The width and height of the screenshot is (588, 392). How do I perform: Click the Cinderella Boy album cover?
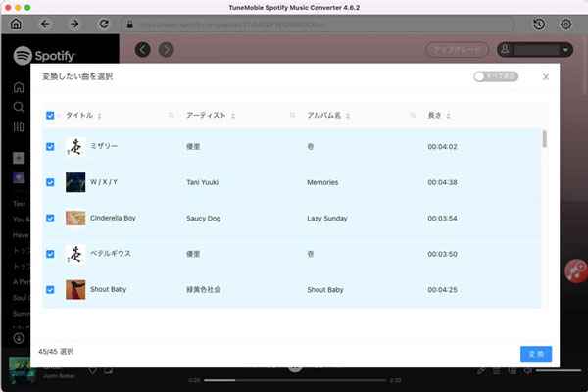75,218
